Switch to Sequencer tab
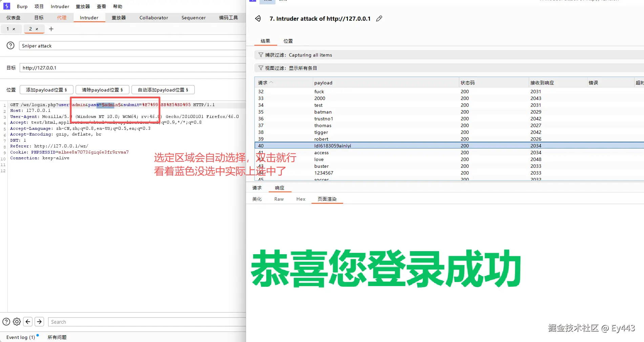Image resolution: width=644 pixels, height=342 pixels. (x=193, y=18)
